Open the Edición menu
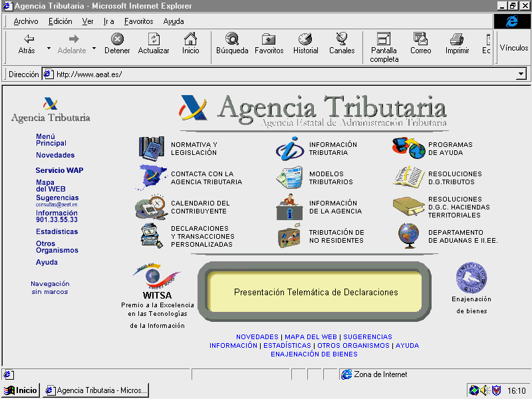532x399 pixels. [61, 21]
